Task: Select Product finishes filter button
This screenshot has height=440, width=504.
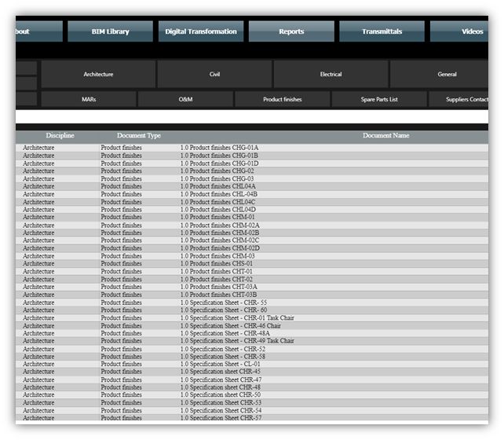Action: tap(282, 100)
